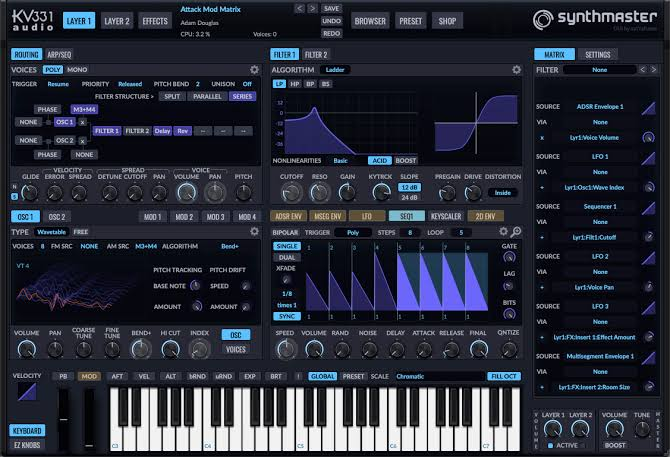Click the voice Volume knob

[x=187, y=193]
